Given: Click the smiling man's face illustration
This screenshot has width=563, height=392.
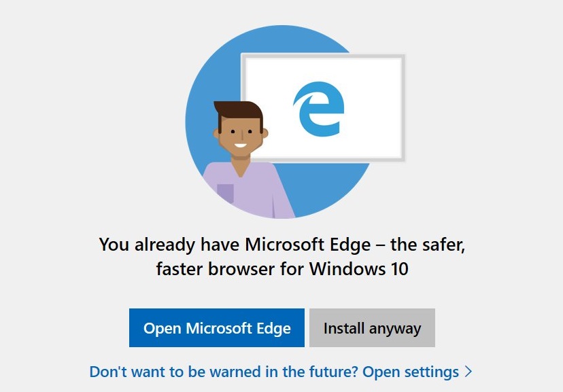Looking at the screenshot, I should (x=241, y=131).
